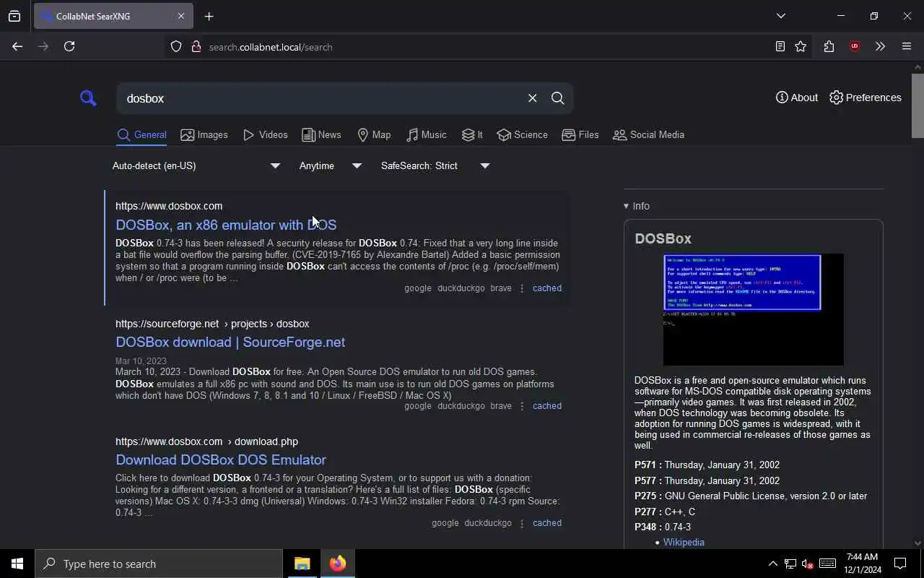Open the Extensions puzzle icon
The height and width of the screenshot is (578, 924).
829,47
